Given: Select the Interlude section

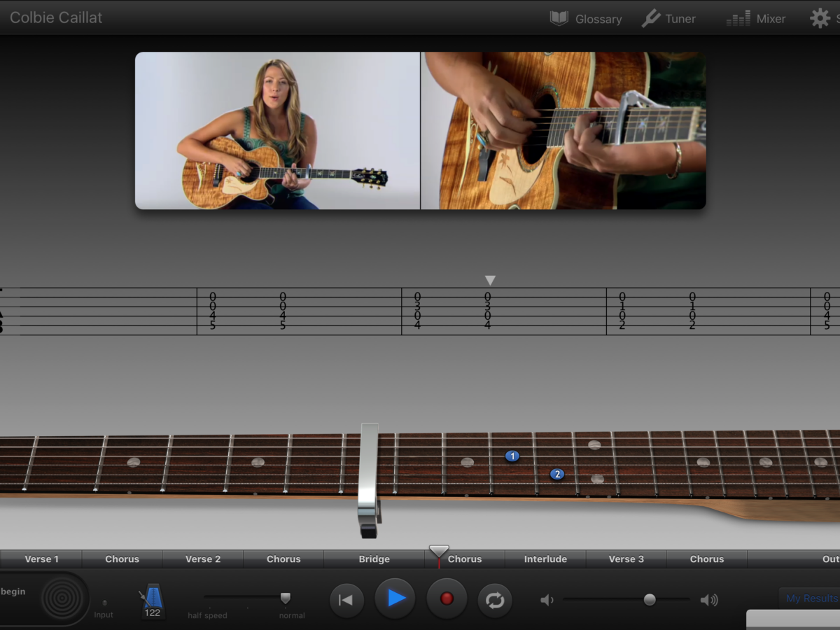Looking at the screenshot, I should [x=545, y=559].
